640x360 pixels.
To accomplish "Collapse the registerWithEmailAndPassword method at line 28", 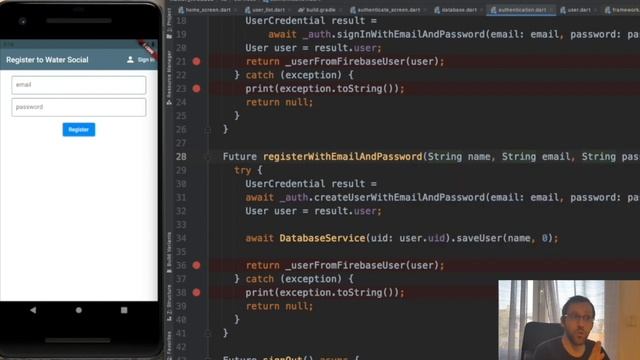I will [x=207, y=157].
